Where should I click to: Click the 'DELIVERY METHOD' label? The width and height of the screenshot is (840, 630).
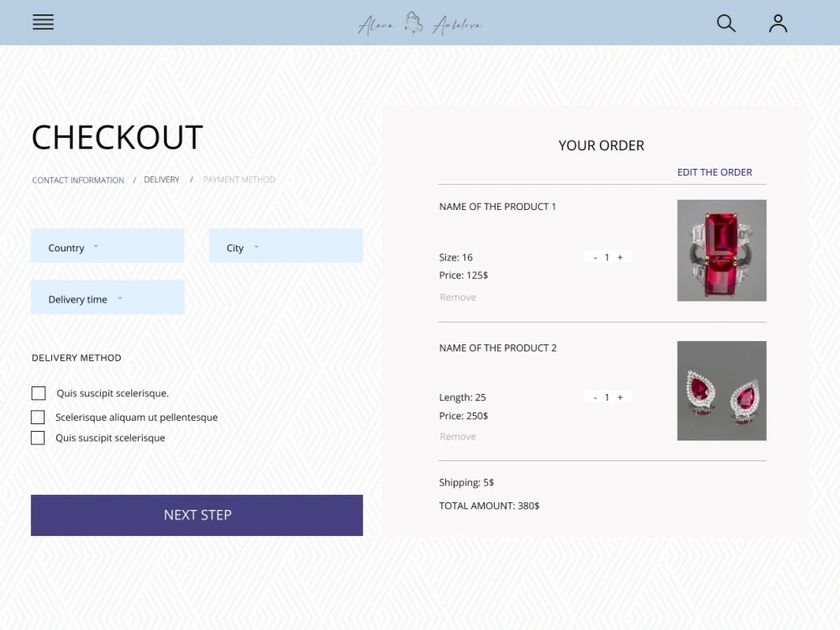[x=76, y=357]
